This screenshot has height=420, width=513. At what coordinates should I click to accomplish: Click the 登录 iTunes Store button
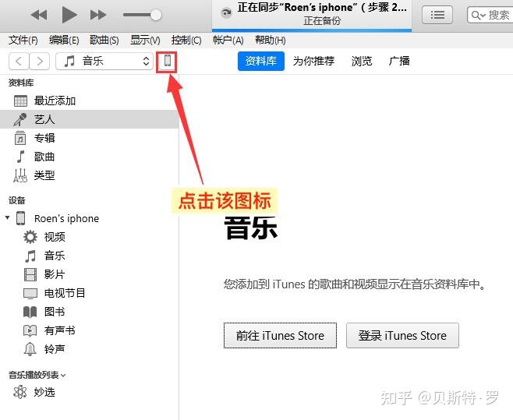402,336
